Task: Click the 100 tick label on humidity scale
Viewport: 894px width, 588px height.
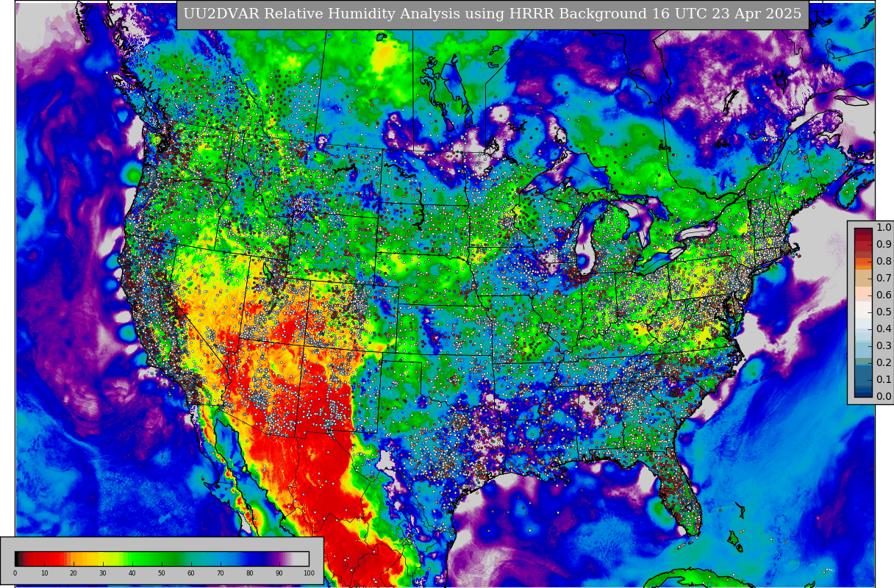Action: tap(309, 573)
